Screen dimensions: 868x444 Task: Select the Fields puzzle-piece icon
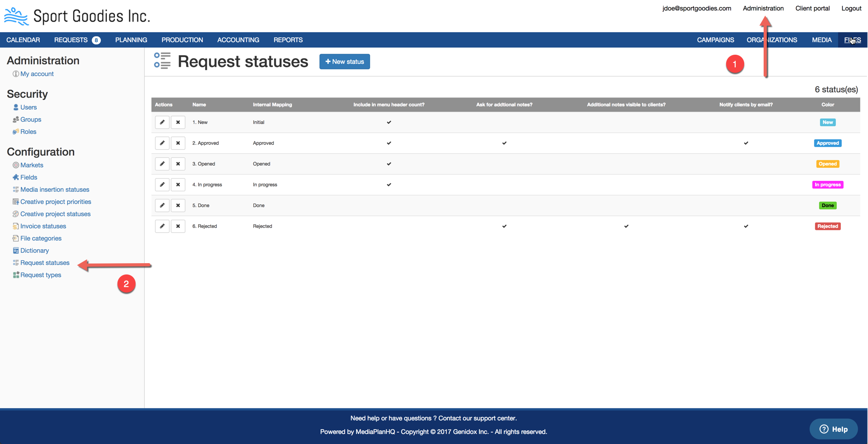15,177
